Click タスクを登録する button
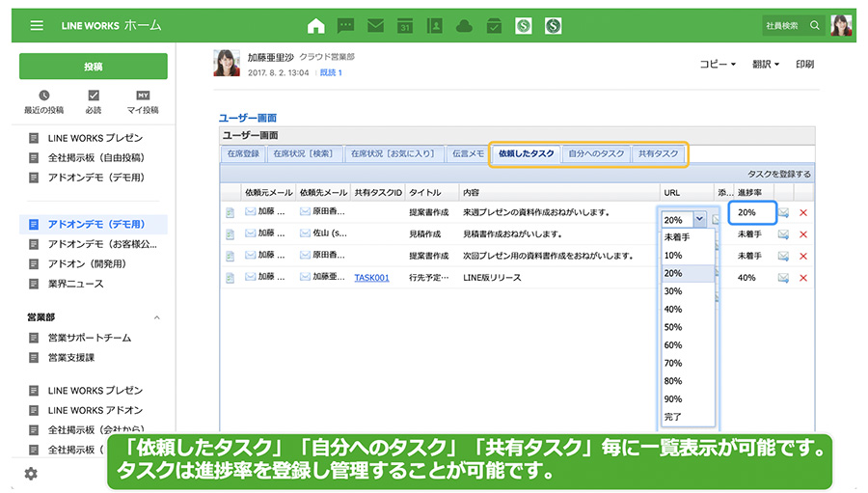The height and width of the screenshot is (493, 868). coord(779,174)
